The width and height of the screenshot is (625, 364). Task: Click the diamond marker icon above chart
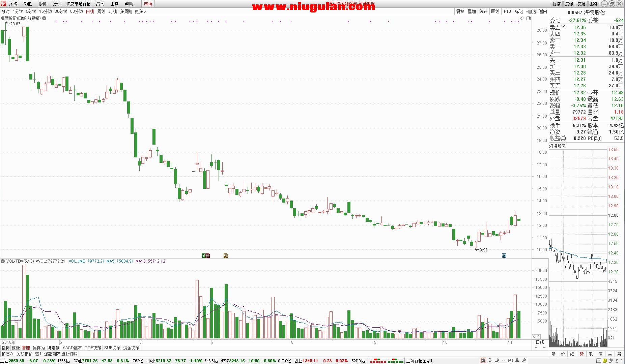tap(522, 18)
